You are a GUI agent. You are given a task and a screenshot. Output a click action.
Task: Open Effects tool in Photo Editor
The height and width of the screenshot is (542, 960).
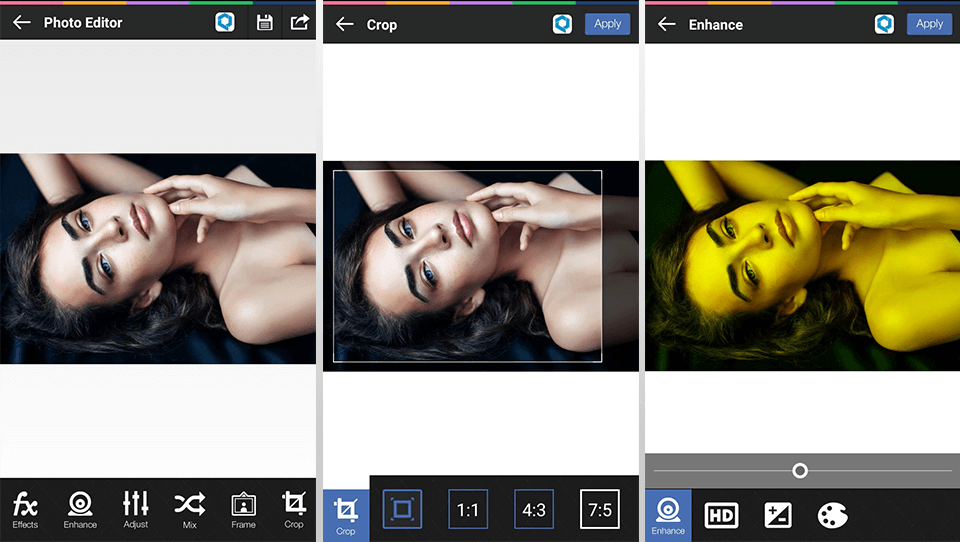25,510
